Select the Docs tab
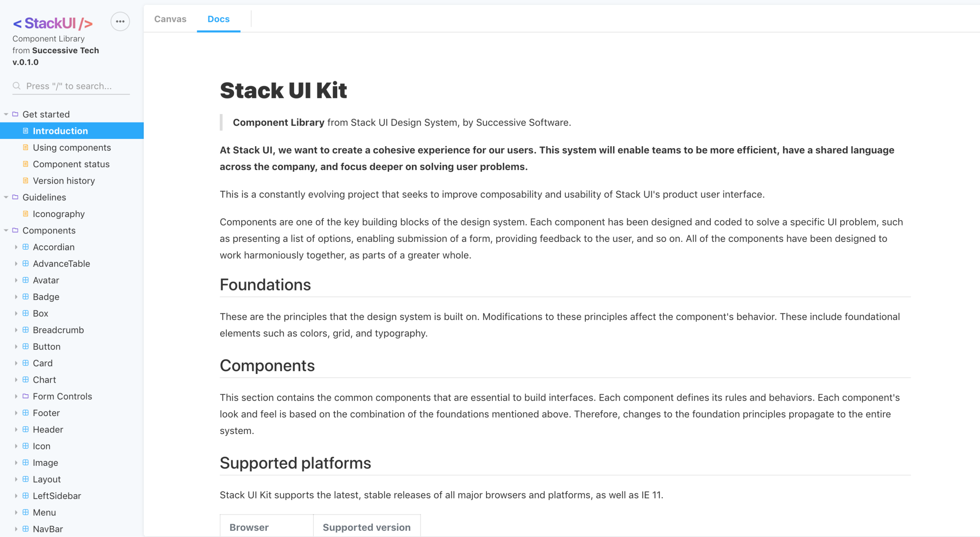 click(x=218, y=19)
